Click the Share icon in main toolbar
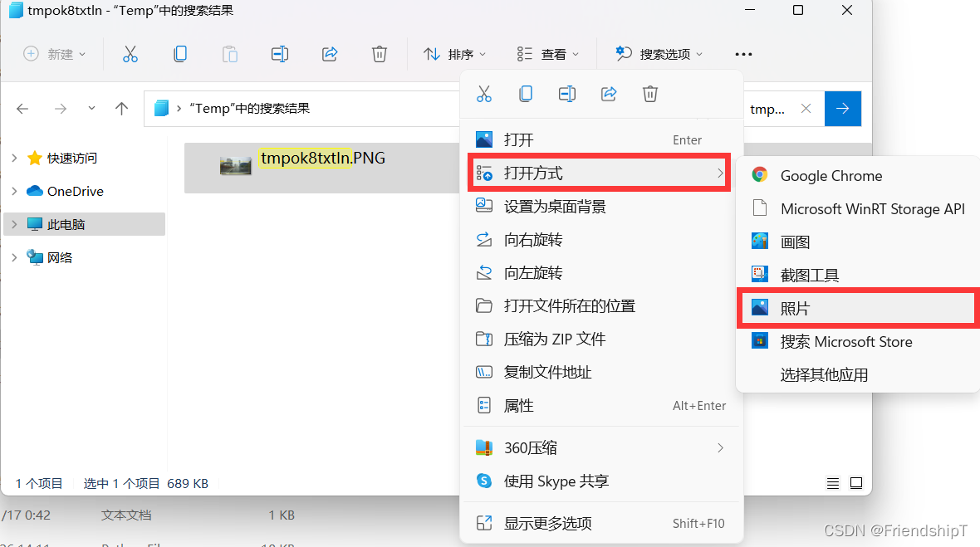This screenshot has width=980, height=547. tap(330, 54)
